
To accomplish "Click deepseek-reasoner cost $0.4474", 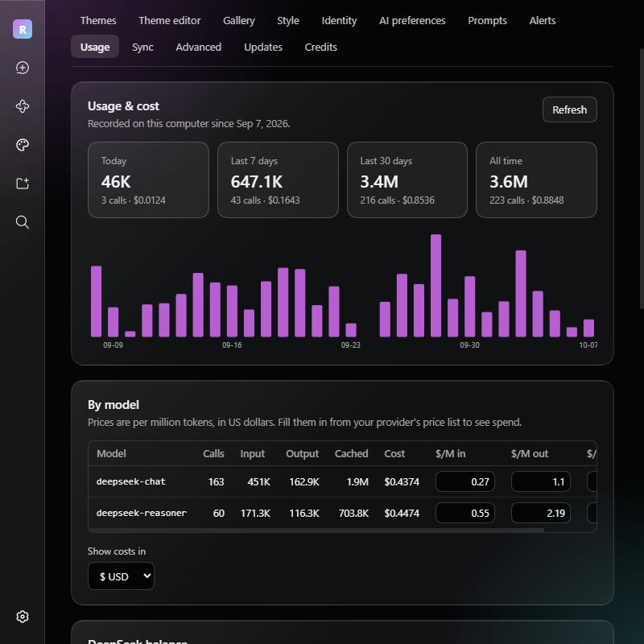I will tap(402, 513).
